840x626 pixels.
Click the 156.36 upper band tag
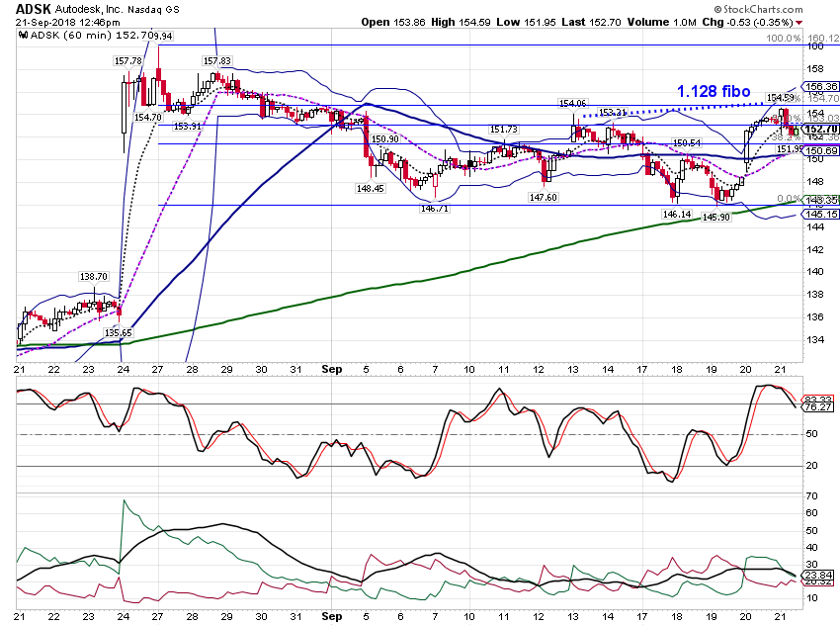click(820, 86)
